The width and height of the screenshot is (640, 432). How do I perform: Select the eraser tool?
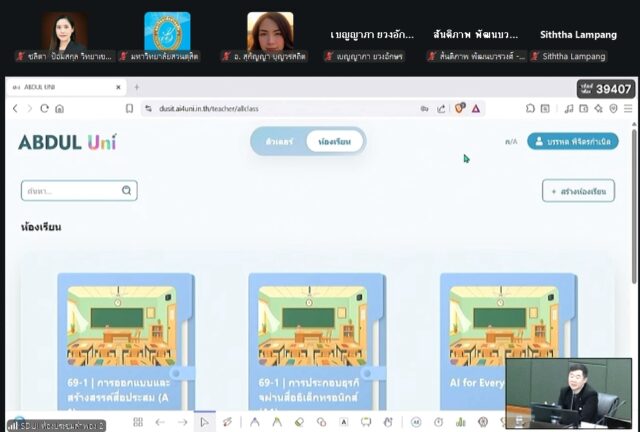tap(299, 422)
